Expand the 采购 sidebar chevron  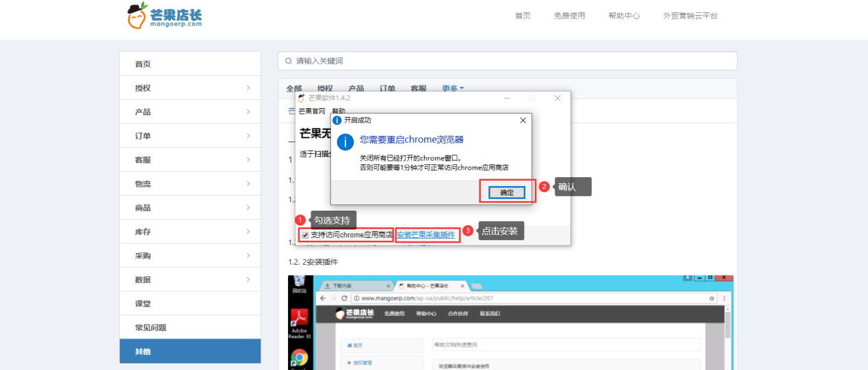pos(248,256)
